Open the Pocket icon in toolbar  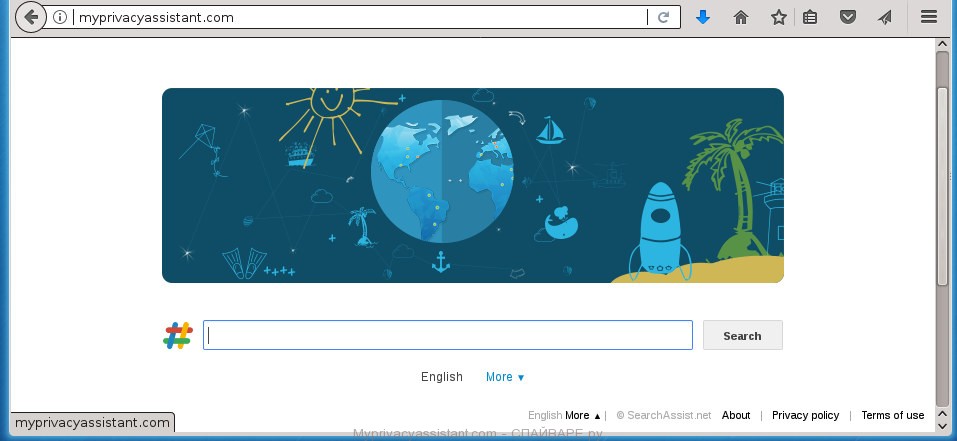click(x=848, y=17)
